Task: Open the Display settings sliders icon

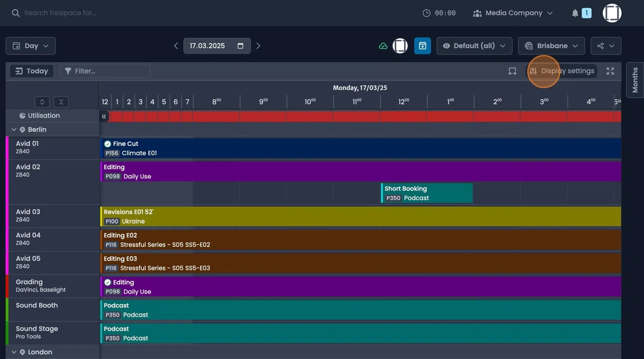Action: [x=533, y=71]
